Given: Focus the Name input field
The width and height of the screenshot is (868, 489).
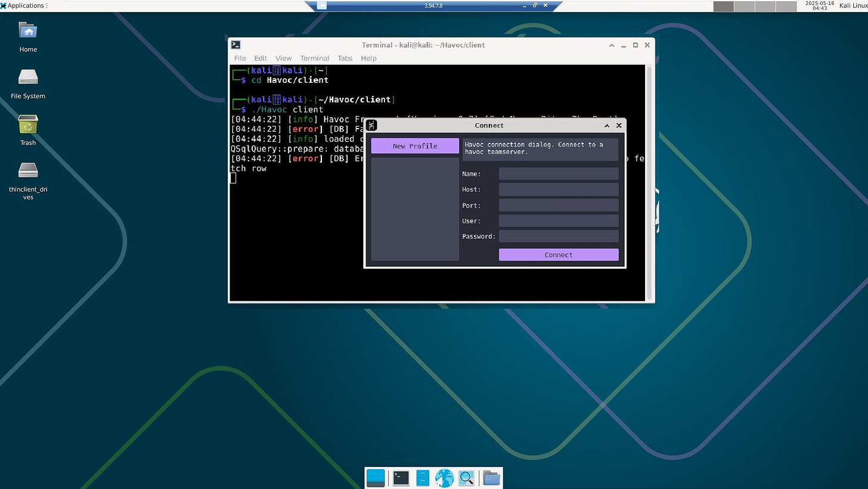Looking at the screenshot, I should coord(559,174).
